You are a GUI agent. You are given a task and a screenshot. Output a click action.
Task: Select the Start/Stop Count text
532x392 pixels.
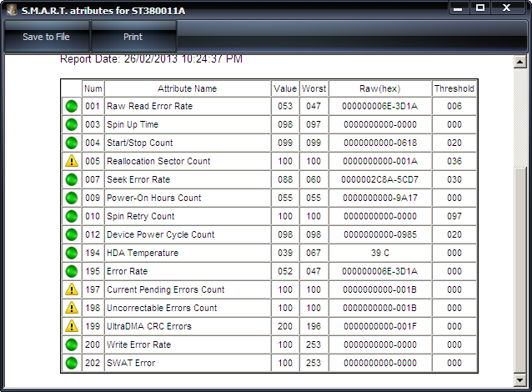(x=140, y=143)
